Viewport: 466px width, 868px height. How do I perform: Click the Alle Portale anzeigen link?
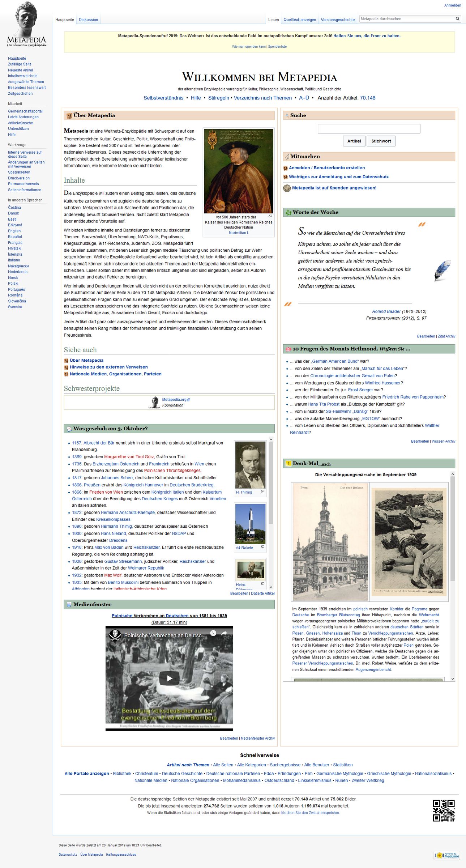(x=87, y=774)
